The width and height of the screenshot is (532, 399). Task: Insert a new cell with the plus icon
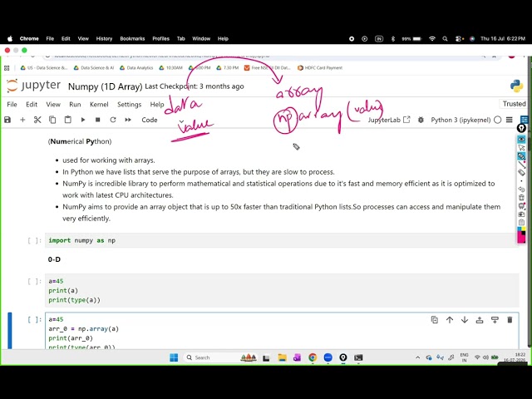[x=22, y=120]
